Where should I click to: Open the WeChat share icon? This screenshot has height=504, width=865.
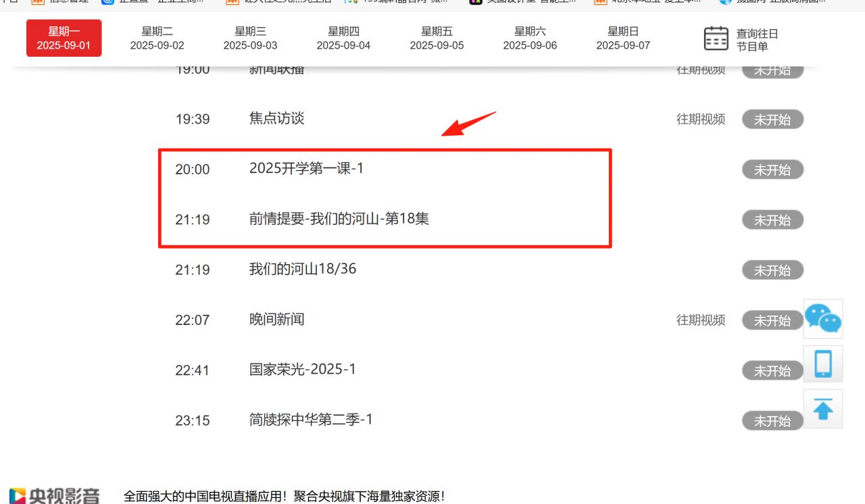[x=822, y=319]
